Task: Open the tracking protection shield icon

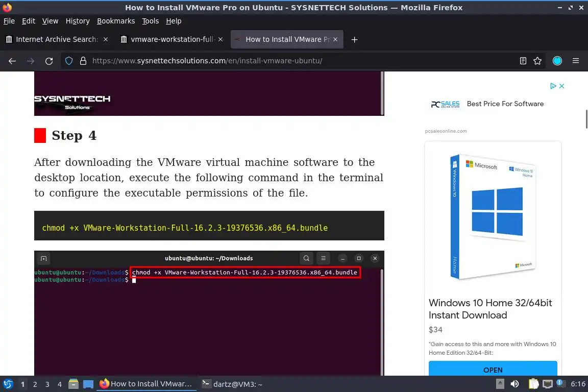Action: point(69,61)
